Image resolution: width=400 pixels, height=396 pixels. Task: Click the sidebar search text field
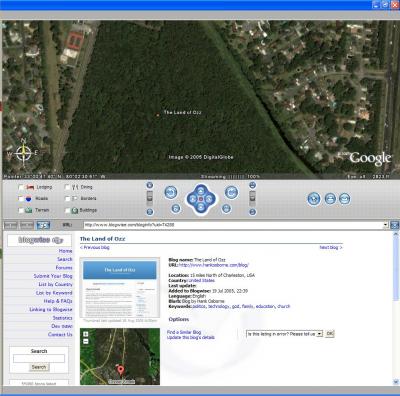(39, 359)
